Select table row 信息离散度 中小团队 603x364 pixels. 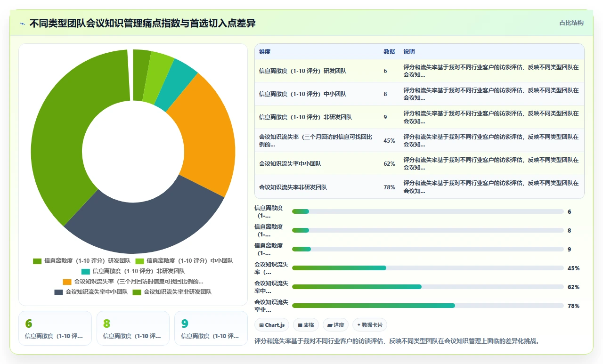tap(419, 94)
